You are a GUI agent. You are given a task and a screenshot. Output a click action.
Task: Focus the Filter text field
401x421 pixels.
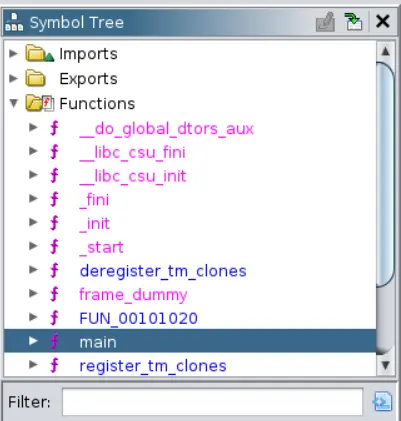[212, 402]
